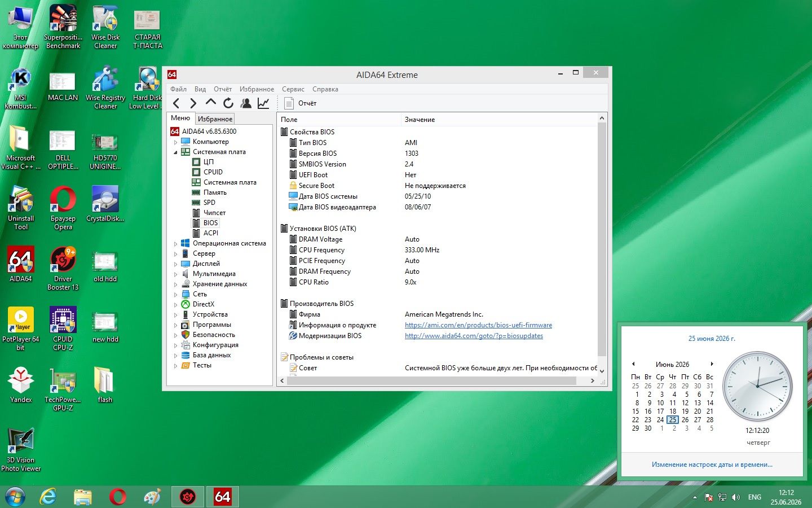This screenshot has width=812, height=508.
Task: Click the Forward arrow toolbar icon
Action: coord(193,103)
